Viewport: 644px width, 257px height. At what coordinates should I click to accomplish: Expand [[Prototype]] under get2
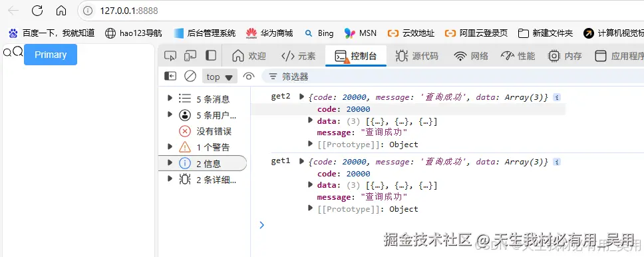(x=311, y=144)
